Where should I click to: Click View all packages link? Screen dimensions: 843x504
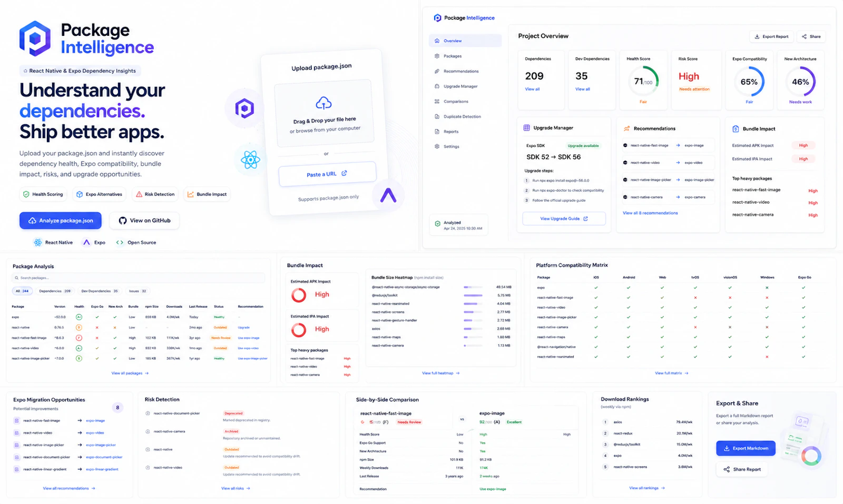point(130,373)
